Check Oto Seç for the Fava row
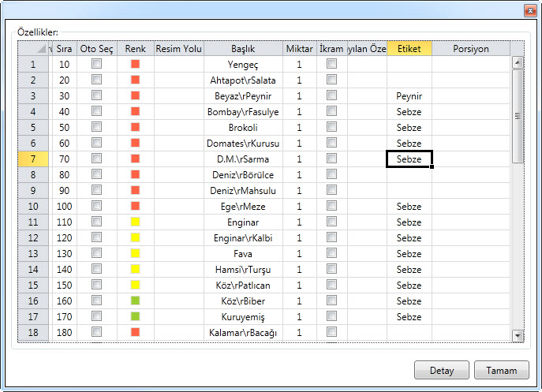The width and height of the screenshot is (542, 392). click(96, 253)
